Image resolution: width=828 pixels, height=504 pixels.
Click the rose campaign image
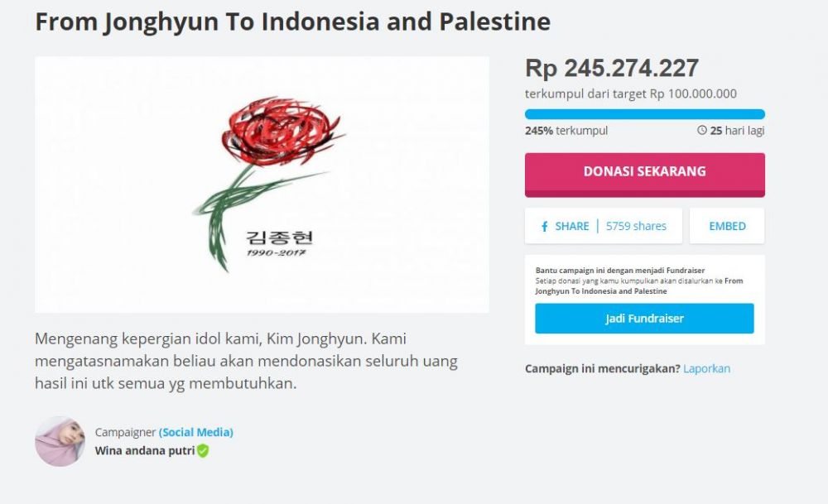click(262, 185)
